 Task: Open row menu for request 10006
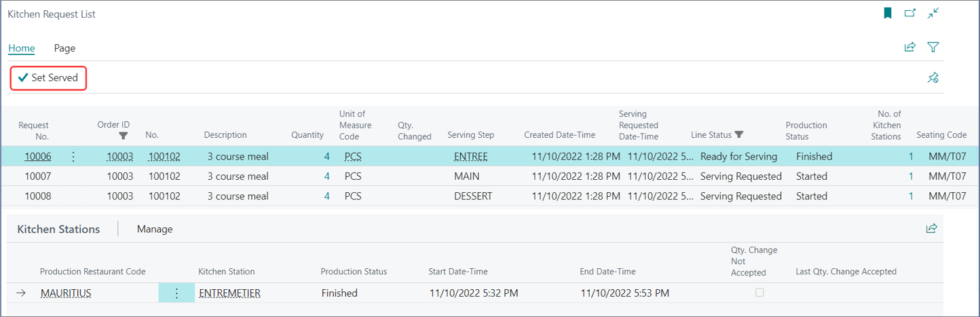pos(73,157)
